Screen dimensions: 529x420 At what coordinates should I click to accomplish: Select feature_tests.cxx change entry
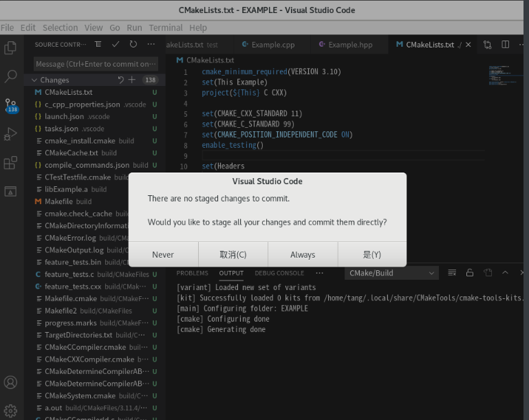pyautogui.click(x=95, y=287)
